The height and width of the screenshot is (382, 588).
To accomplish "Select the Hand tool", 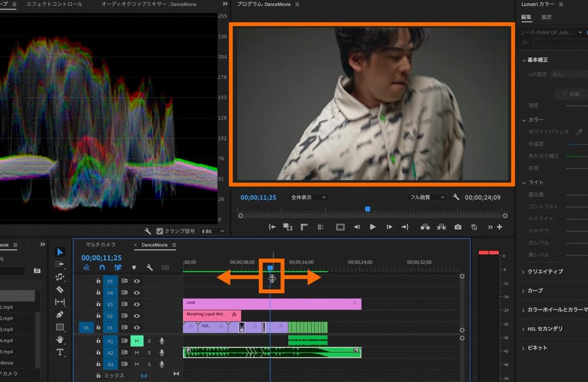I will click(60, 340).
